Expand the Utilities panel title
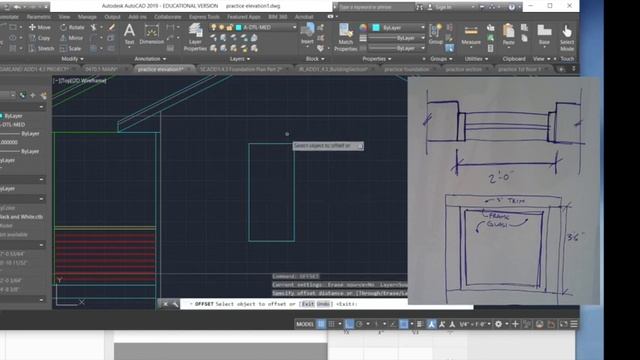This screenshot has height=360, width=640. coord(476,59)
